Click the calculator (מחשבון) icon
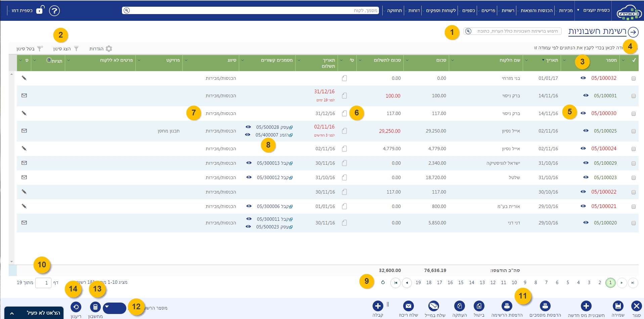 [95, 307]
